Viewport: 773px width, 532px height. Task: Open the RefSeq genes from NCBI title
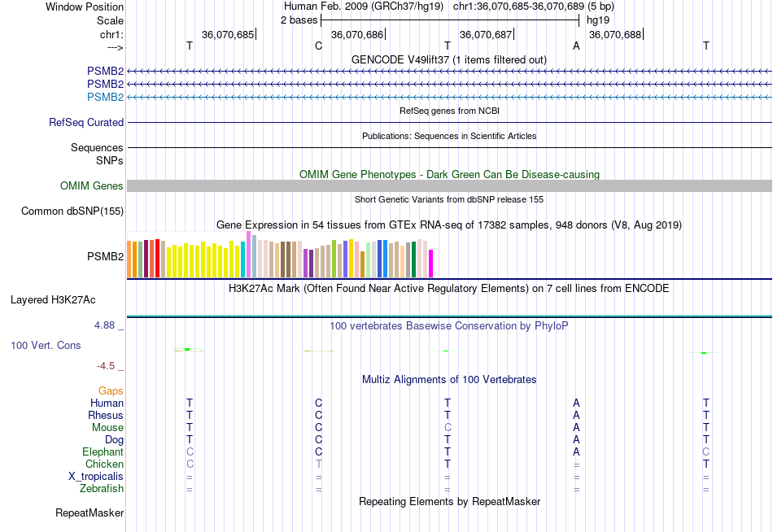[x=449, y=111]
